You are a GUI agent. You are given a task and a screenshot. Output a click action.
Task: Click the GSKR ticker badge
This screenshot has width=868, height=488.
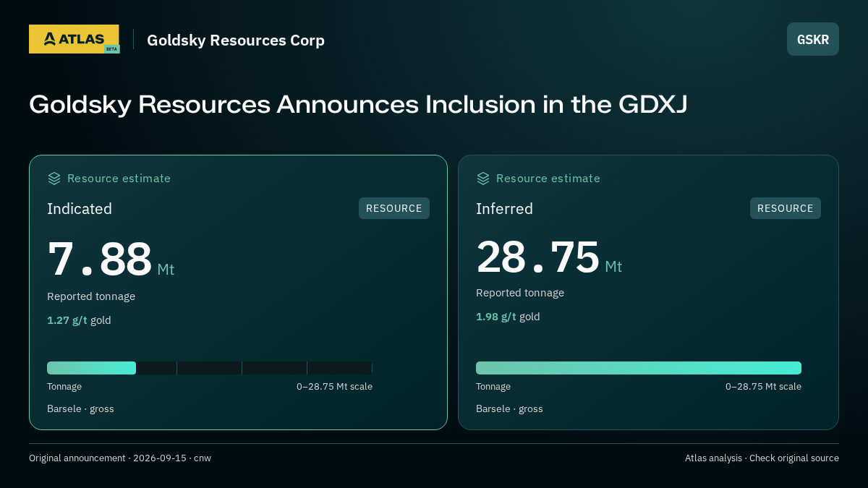click(x=813, y=39)
